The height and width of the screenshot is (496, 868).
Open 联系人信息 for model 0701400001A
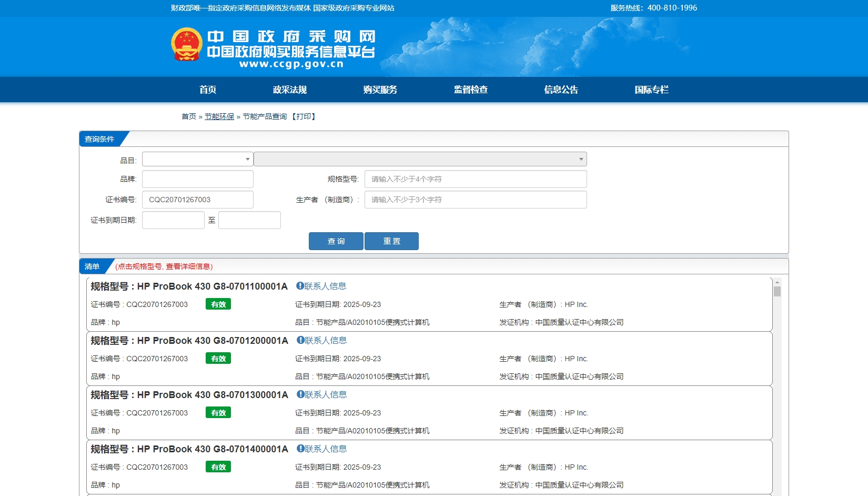tap(326, 449)
